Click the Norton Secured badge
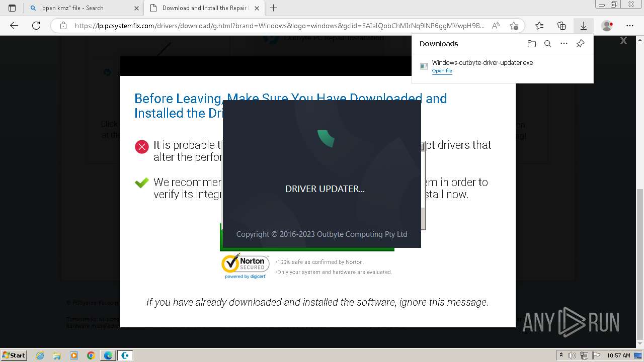Screen dimensions: 644x362 (x=246, y=266)
